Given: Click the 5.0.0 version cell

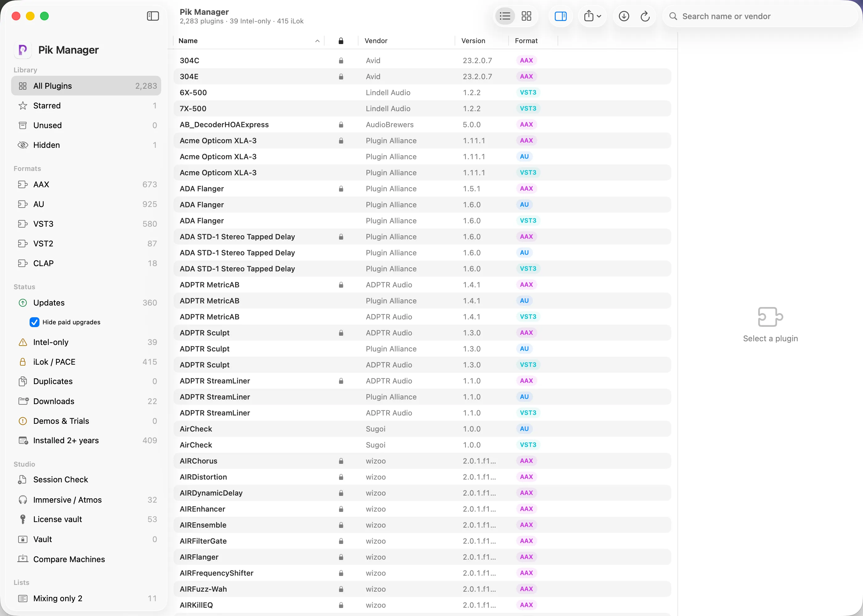Looking at the screenshot, I should point(472,125).
